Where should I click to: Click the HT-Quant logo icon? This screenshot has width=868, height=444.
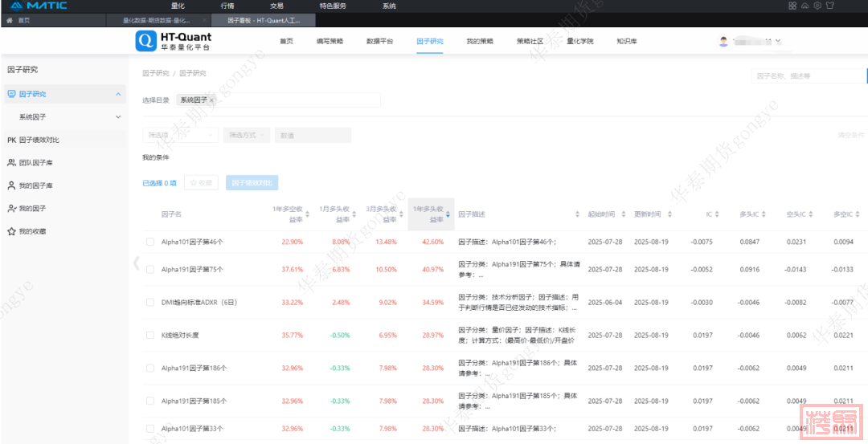point(145,41)
